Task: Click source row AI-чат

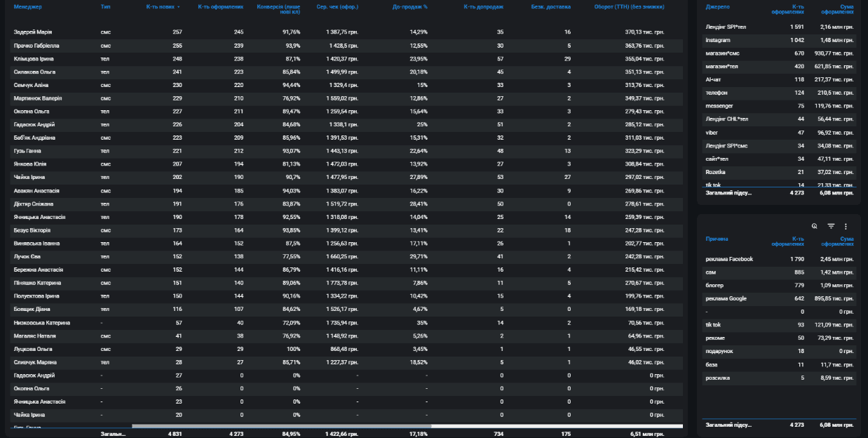Action: [780, 79]
